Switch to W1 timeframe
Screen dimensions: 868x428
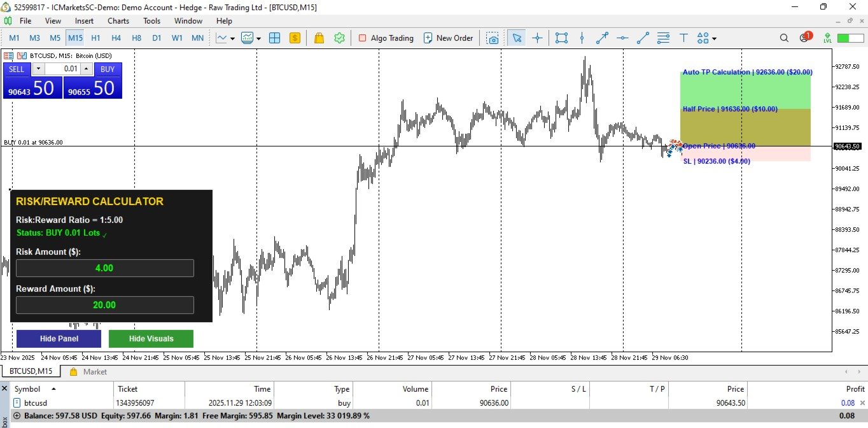point(178,38)
